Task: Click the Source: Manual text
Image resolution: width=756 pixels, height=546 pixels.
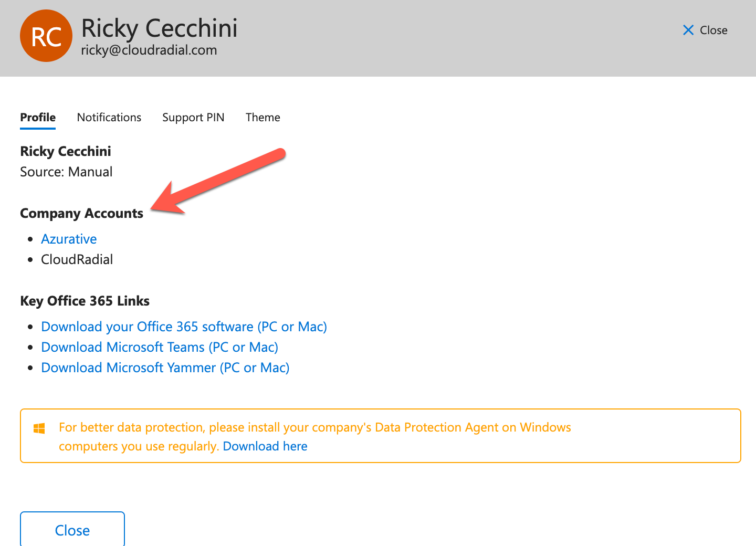Action: [x=66, y=172]
